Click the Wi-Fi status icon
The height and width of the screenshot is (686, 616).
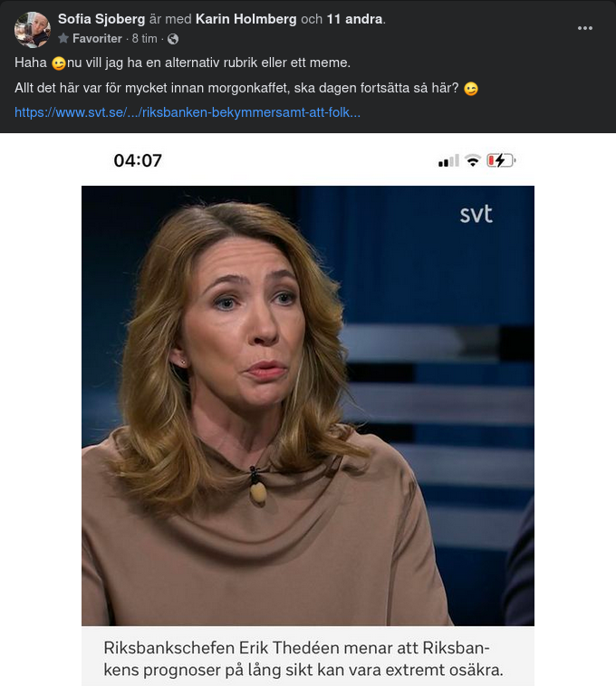(473, 160)
